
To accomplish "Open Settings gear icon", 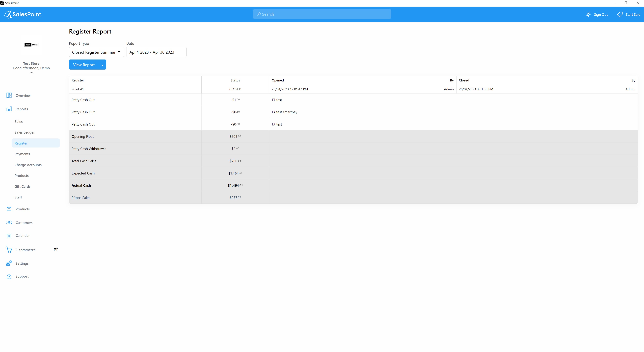I will [9, 263].
